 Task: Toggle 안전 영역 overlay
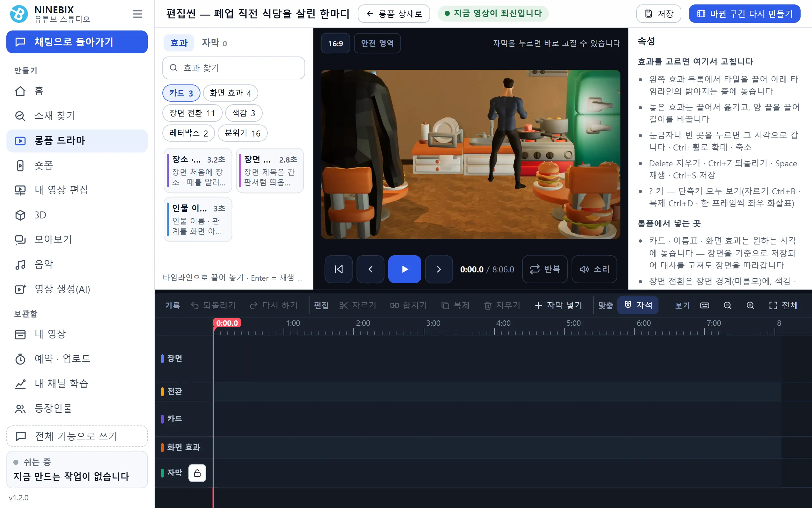pos(377,43)
